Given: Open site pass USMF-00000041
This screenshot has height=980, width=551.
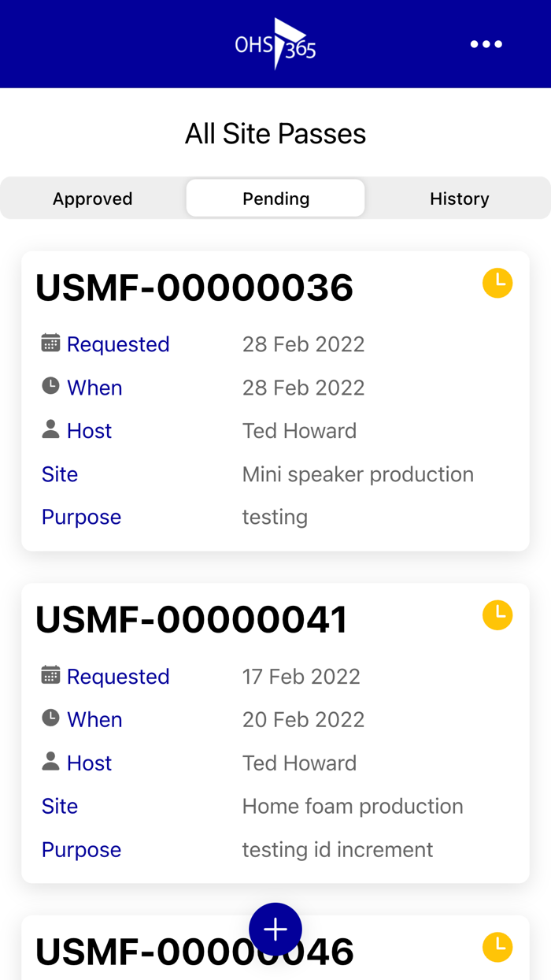Looking at the screenshot, I should pyautogui.click(x=191, y=620).
